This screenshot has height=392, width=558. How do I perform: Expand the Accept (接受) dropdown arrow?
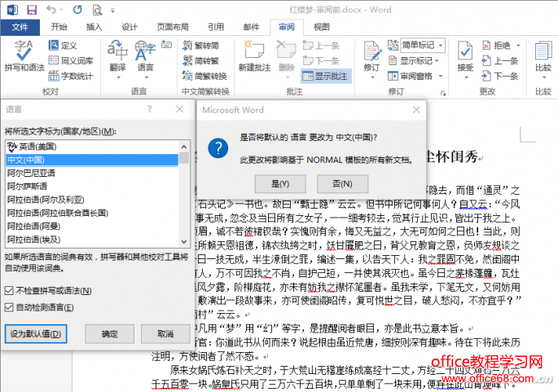pos(466,77)
